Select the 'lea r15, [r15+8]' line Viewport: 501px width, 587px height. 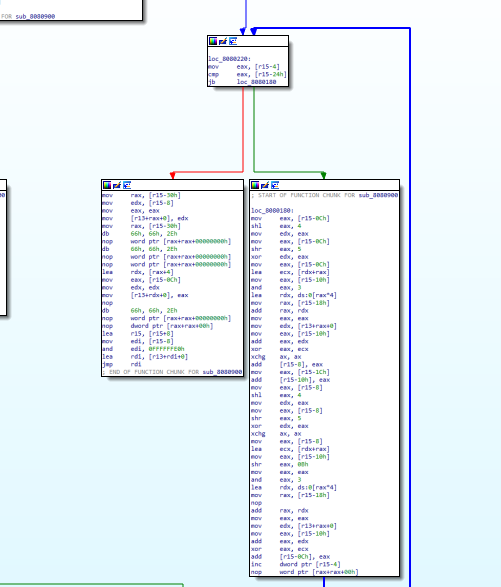[x=138, y=334]
